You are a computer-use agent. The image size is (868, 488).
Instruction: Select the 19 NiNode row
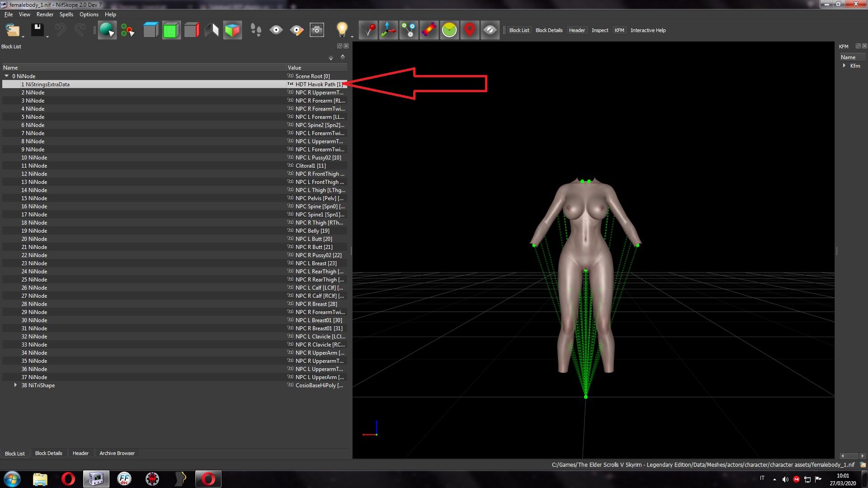(175, 231)
